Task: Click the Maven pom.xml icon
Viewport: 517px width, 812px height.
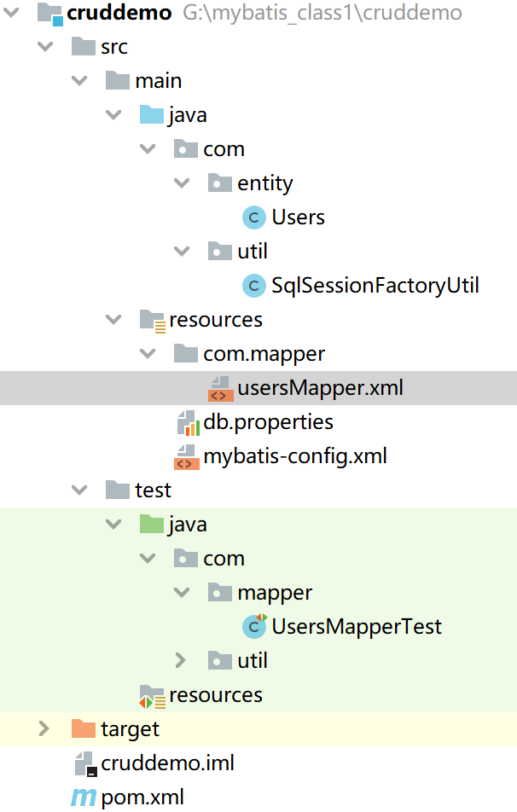Action: click(x=83, y=797)
